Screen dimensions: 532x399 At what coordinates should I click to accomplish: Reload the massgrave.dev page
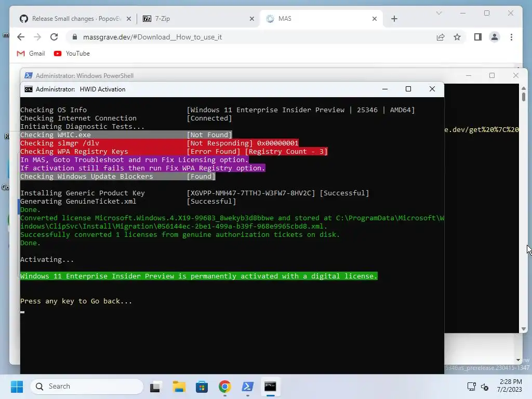pyautogui.click(x=54, y=37)
